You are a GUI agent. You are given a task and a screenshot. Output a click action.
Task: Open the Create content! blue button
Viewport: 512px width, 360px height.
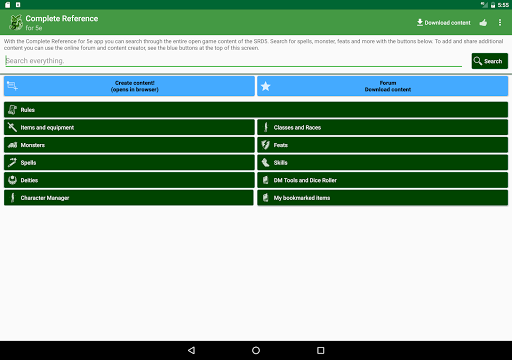(x=129, y=86)
